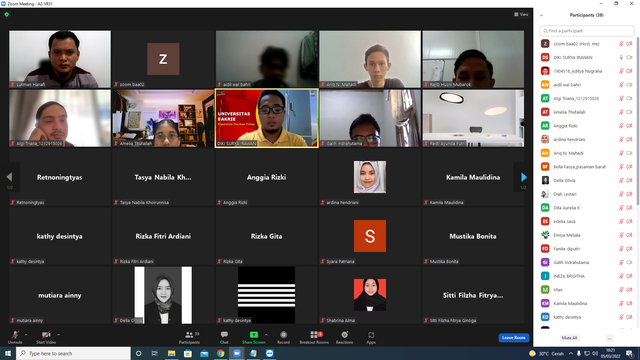Select 1904518_Aditya Nugraha in participant list
This screenshot has width=640, height=360.
tap(587, 71)
